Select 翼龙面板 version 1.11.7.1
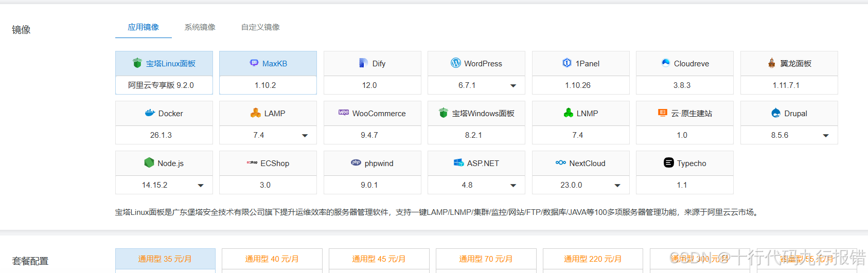 pos(789,85)
